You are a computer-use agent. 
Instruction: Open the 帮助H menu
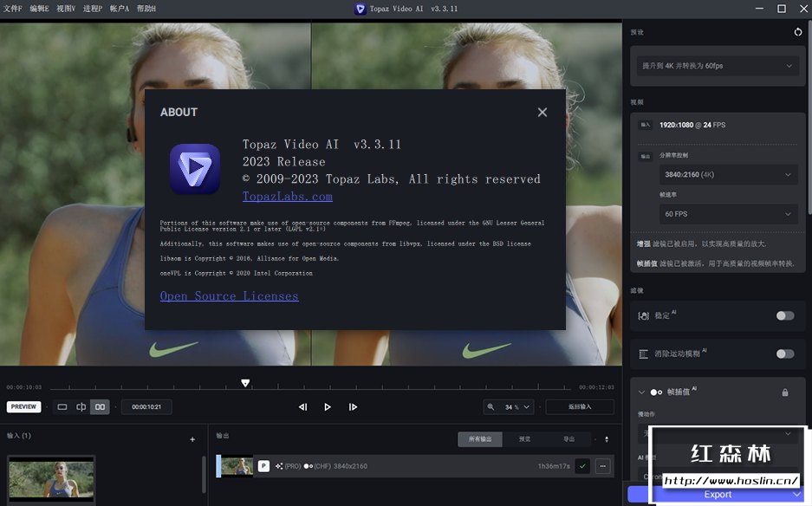[146, 9]
